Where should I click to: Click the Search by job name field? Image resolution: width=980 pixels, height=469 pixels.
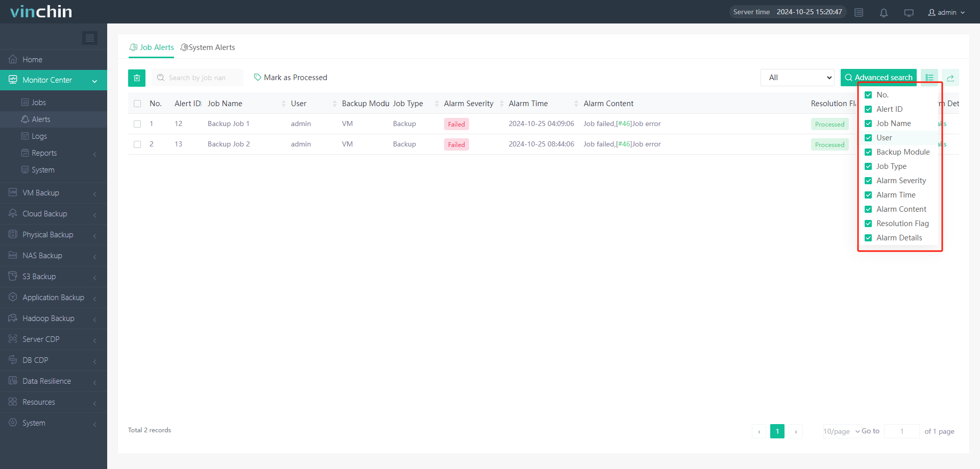[x=198, y=78]
